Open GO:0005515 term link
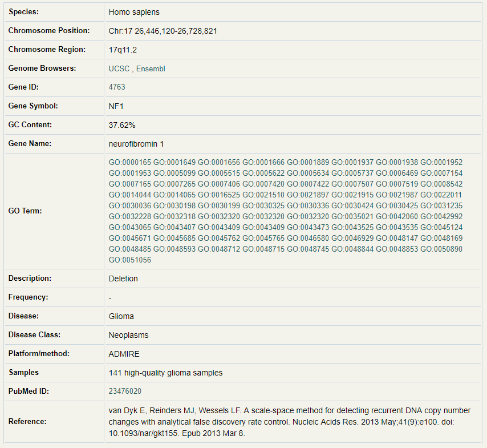487x448 pixels. 219,173
